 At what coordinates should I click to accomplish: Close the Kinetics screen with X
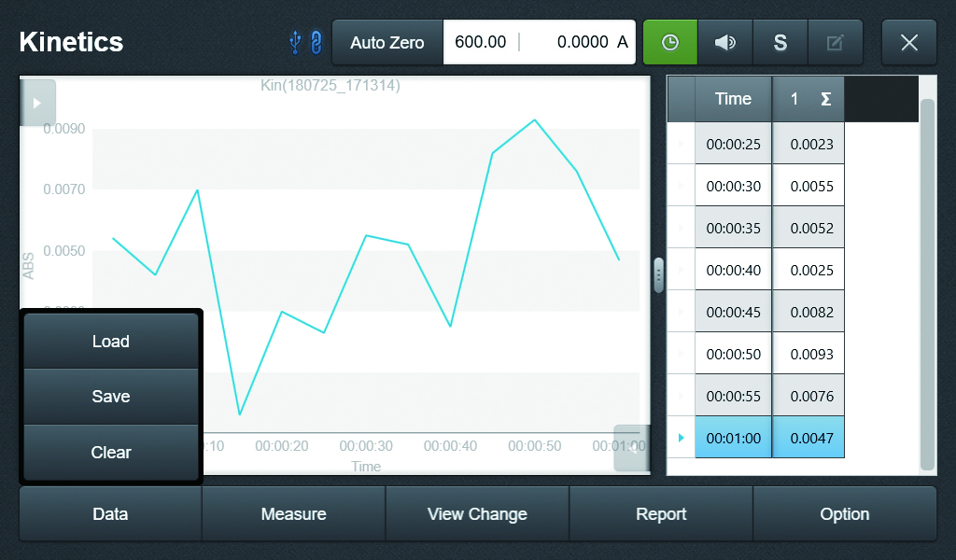(909, 42)
